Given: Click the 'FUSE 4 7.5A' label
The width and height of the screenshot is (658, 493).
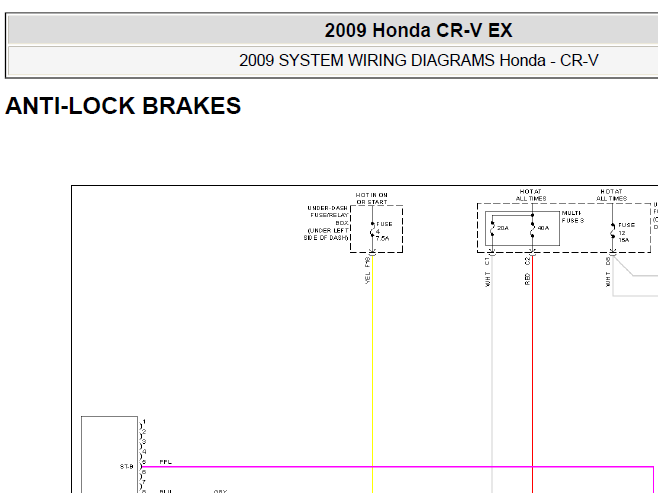Looking at the screenshot, I should point(384,231).
